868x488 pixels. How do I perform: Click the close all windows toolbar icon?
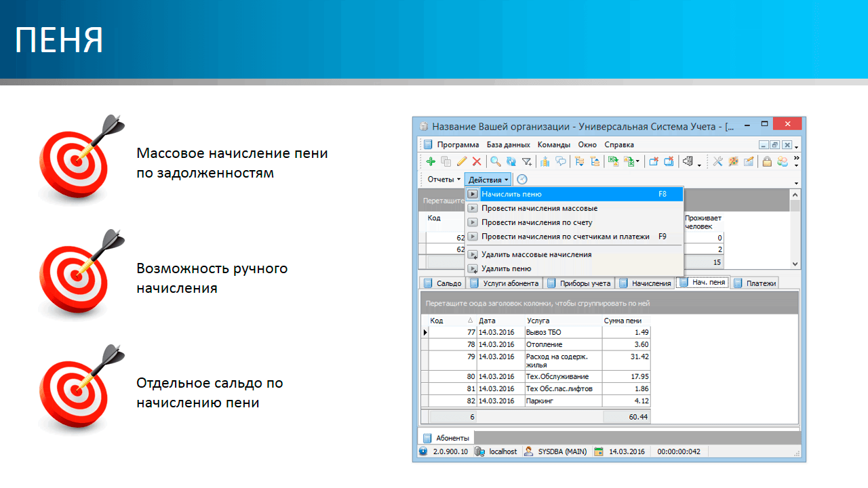[x=669, y=161]
